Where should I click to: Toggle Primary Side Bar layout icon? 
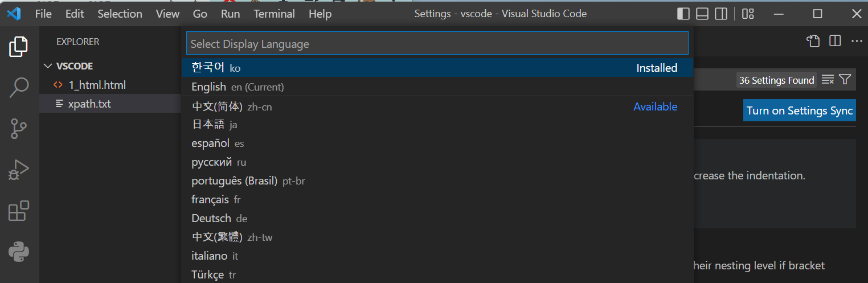pos(683,14)
